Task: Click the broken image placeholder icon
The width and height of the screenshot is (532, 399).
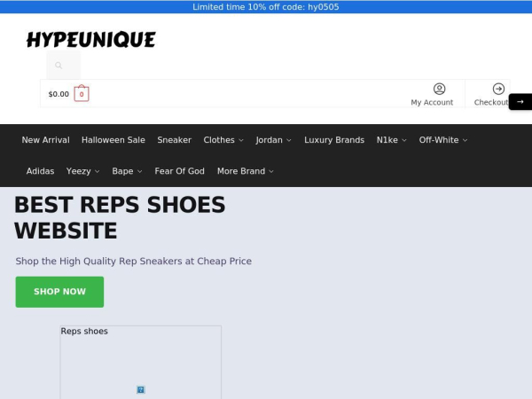Action: coord(140,389)
